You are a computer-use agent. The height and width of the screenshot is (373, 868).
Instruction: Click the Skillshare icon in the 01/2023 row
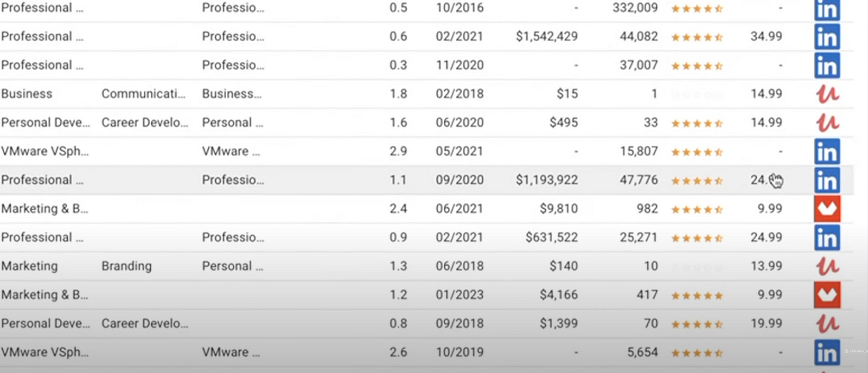click(827, 295)
